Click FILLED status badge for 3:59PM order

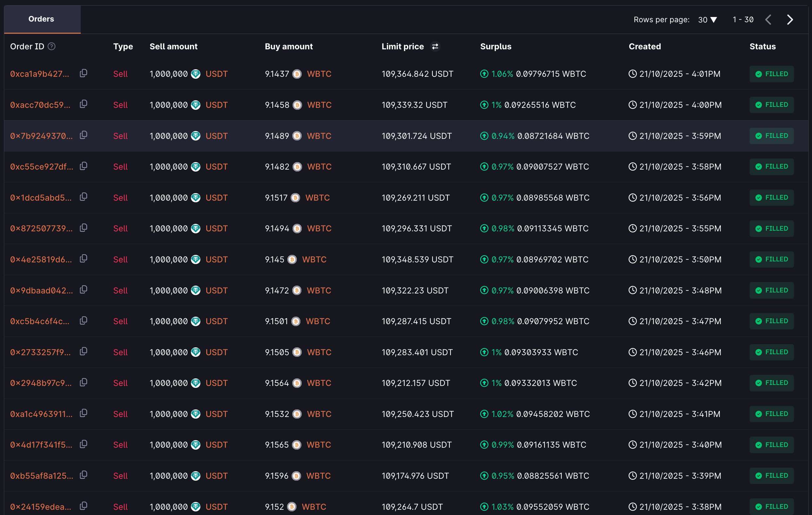point(771,136)
